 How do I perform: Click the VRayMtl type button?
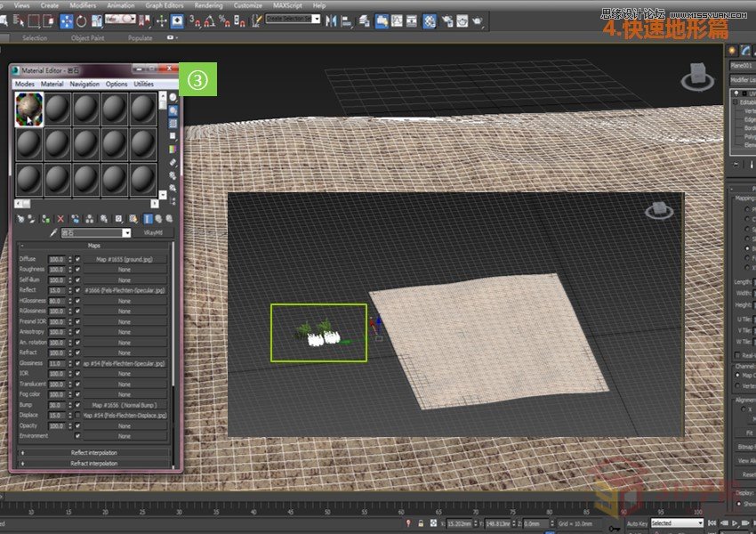(152, 233)
